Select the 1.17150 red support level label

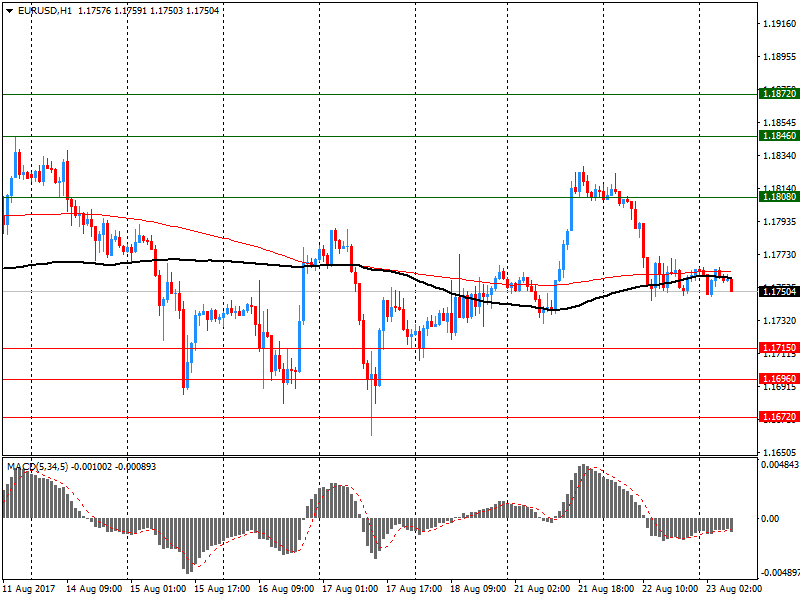[x=779, y=348]
